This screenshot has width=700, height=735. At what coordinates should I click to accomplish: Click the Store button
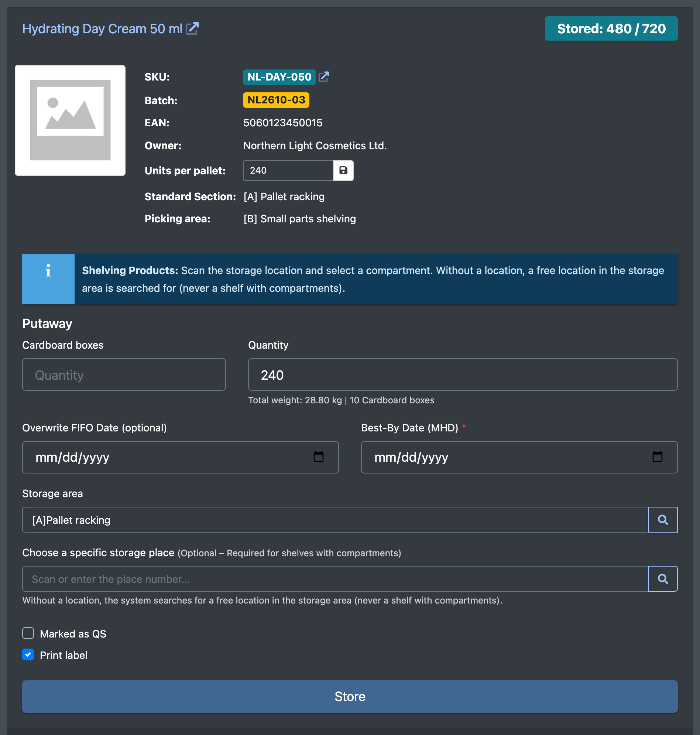350,697
